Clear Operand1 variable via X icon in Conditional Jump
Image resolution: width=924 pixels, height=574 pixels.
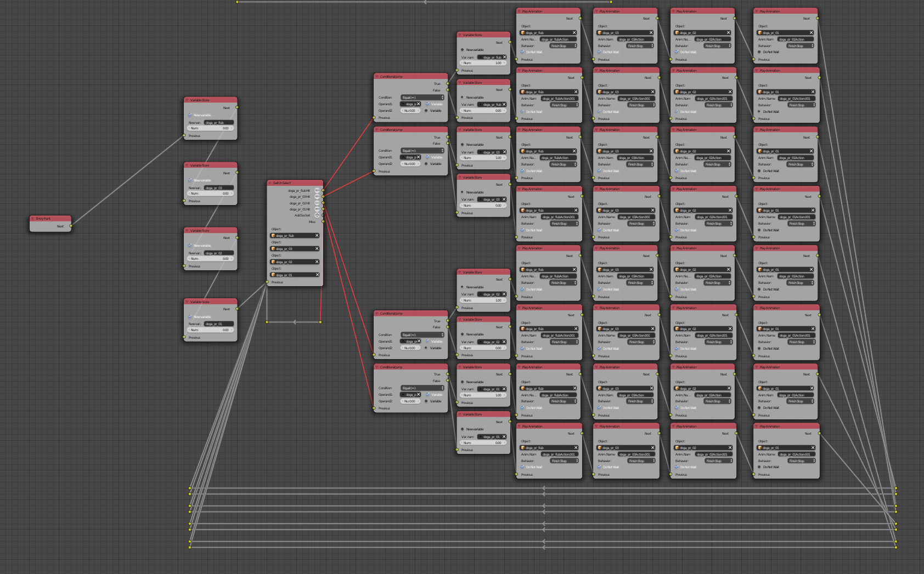pos(418,104)
